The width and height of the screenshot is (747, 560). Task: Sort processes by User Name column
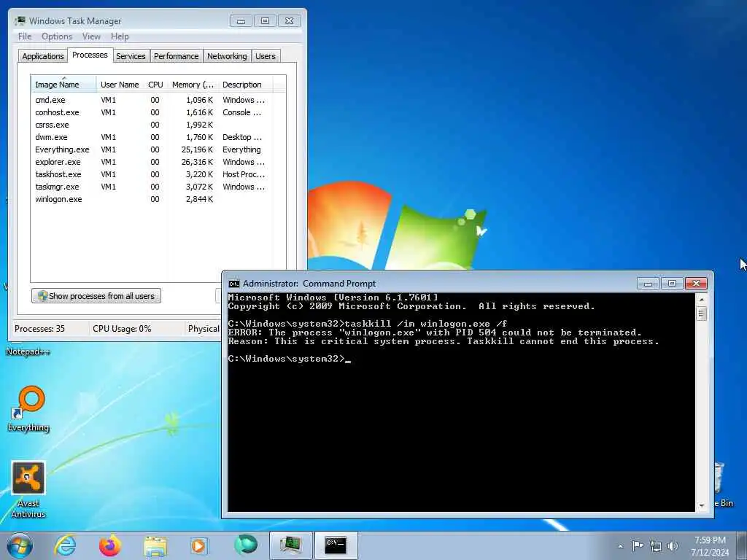tap(120, 85)
